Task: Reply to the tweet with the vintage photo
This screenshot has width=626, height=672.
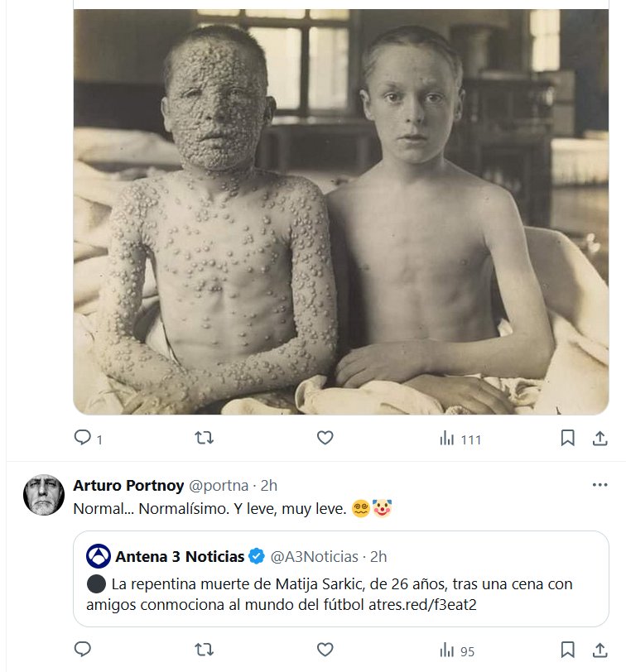Action: point(83,438)
